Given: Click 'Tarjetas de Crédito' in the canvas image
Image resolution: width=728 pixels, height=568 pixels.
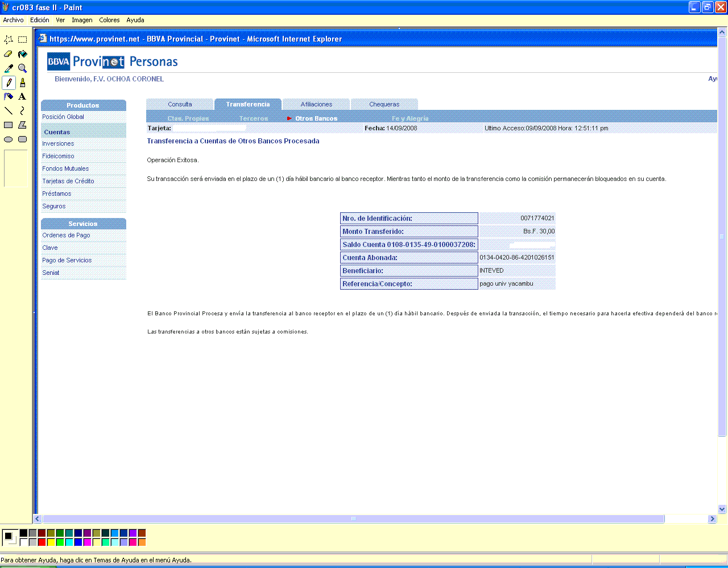Looking at the screenshot, I should pyautogui.click(x=68, y=181).
